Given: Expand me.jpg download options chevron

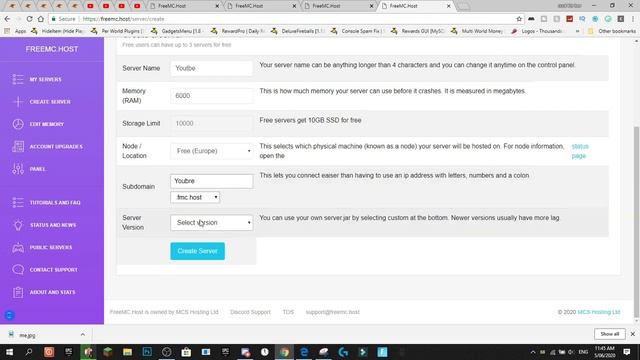Looking at the screenshot, I should tap(83, 335).
